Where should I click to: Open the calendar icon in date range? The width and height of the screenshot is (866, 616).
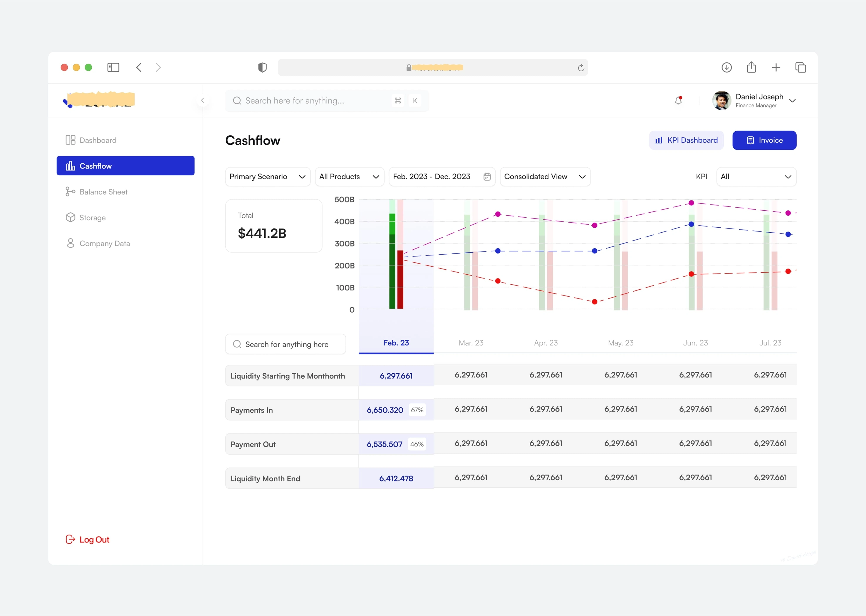pyautogui.click(x=487, y=177)
